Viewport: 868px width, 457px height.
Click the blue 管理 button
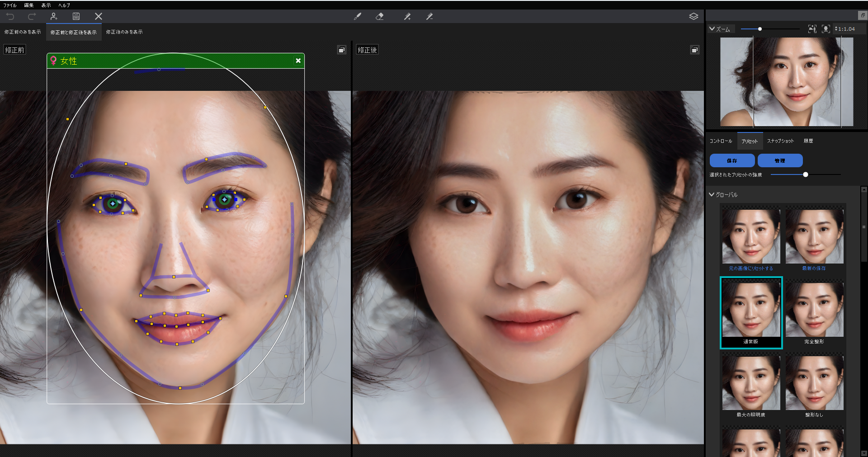(x=780, y=161)
